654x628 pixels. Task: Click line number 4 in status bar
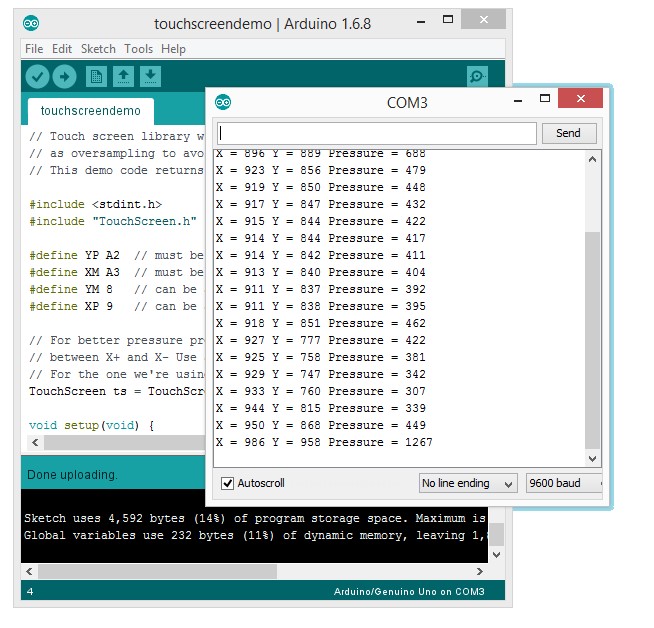[30, 592]
